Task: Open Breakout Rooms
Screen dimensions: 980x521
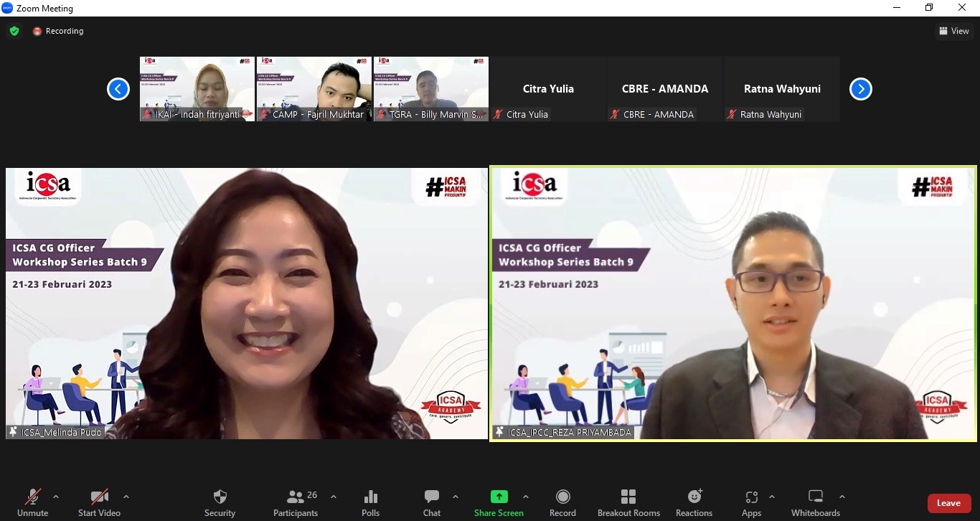Action: 628,502
